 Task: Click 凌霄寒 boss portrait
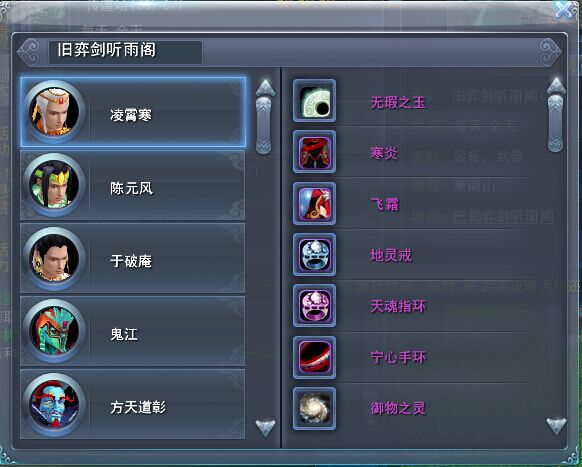tap(54, 111)
